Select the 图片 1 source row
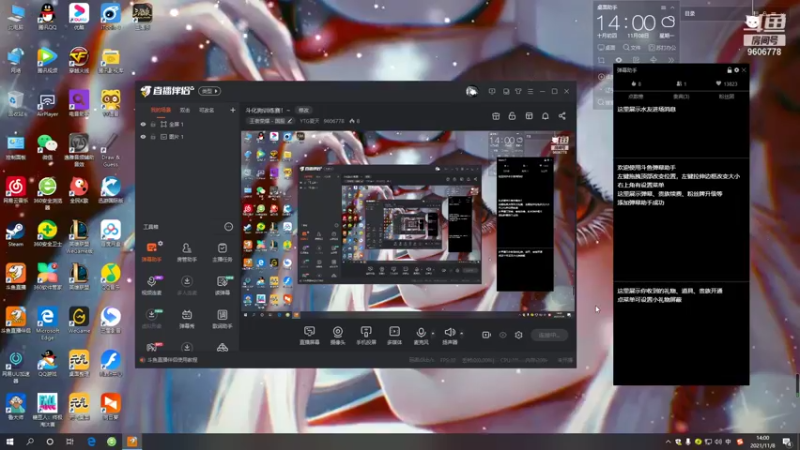 pos(187,137)
